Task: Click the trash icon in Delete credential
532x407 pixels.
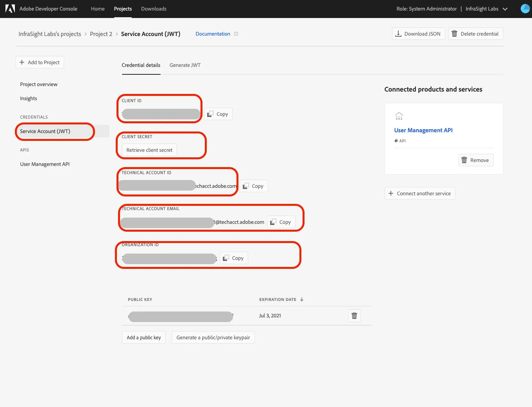Action: tap(454, 34)
